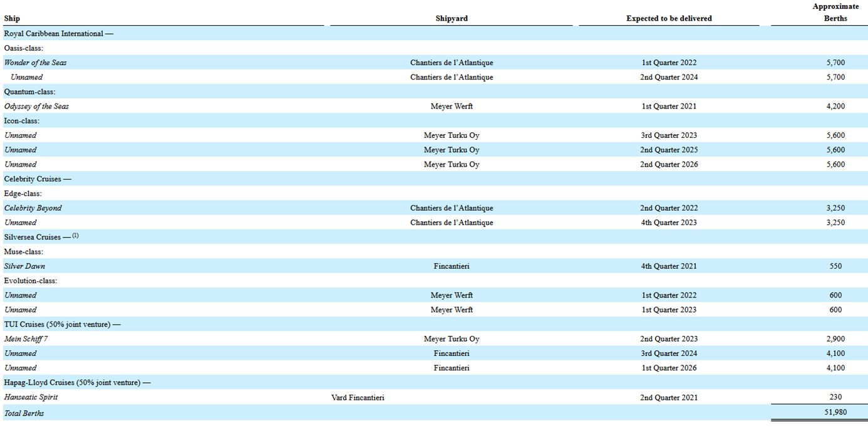Viewport: 868px width, 428px height.
Task: Click the Celebrity Cruises section heading
Action: tap(38, 179)
